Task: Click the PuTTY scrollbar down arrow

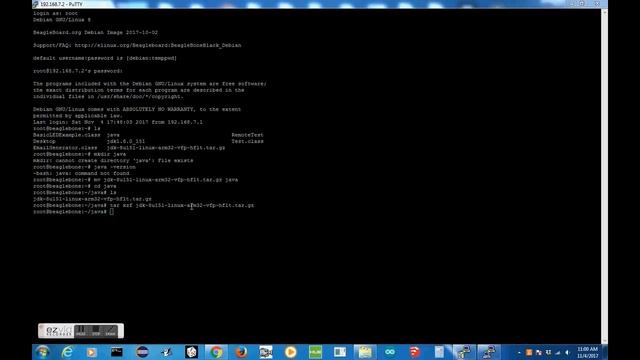Action: [604, 341]
